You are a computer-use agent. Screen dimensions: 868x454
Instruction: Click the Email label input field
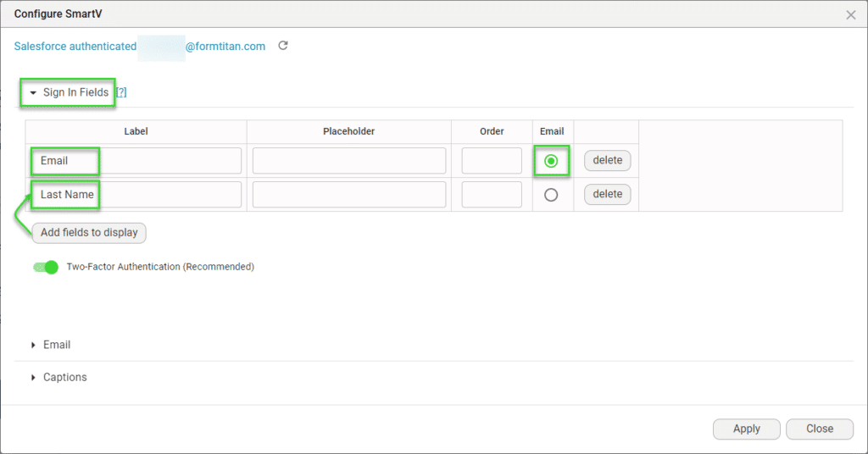point(136,161)
